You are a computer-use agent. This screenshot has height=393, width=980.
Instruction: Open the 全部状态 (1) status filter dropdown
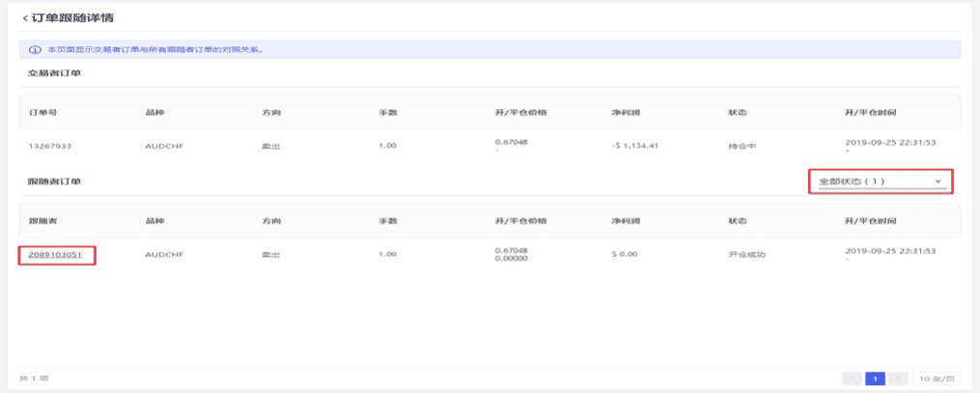[x=880, y=182]
